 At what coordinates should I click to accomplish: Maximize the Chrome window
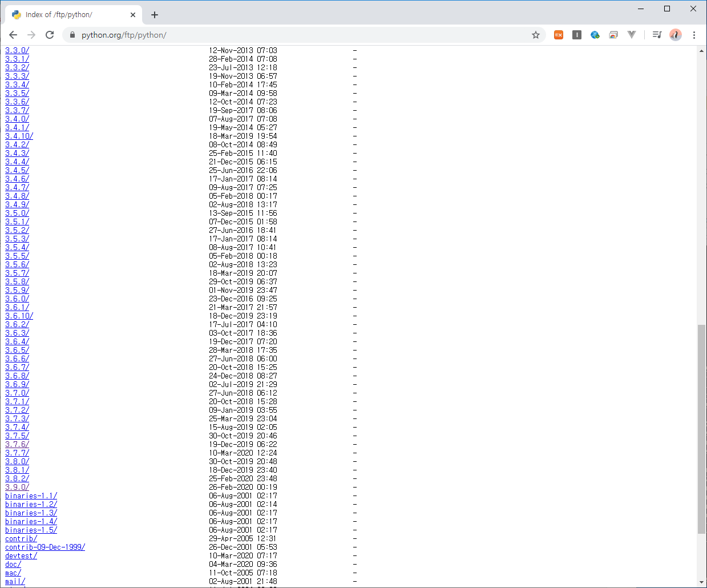coord(667,9)
